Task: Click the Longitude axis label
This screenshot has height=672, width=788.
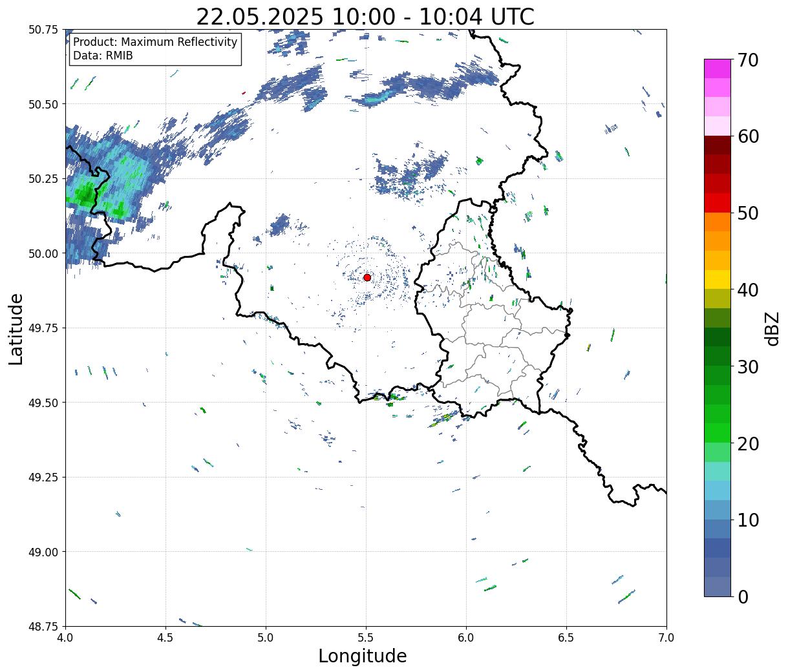Action: (363, 656)
